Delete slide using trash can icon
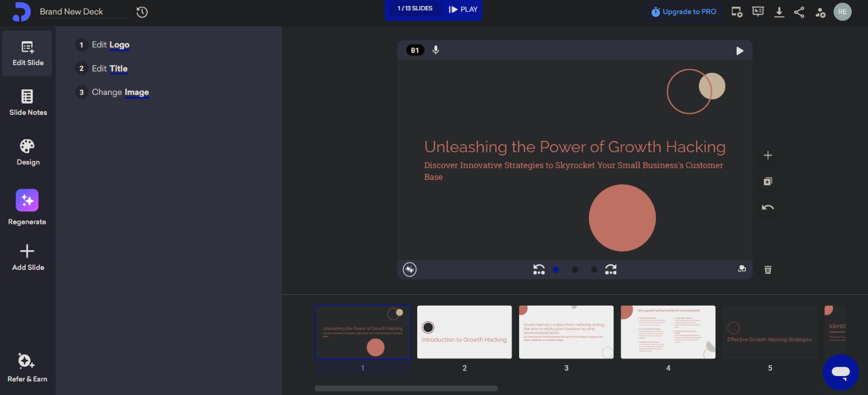The image size is (868, 395). 768,270
